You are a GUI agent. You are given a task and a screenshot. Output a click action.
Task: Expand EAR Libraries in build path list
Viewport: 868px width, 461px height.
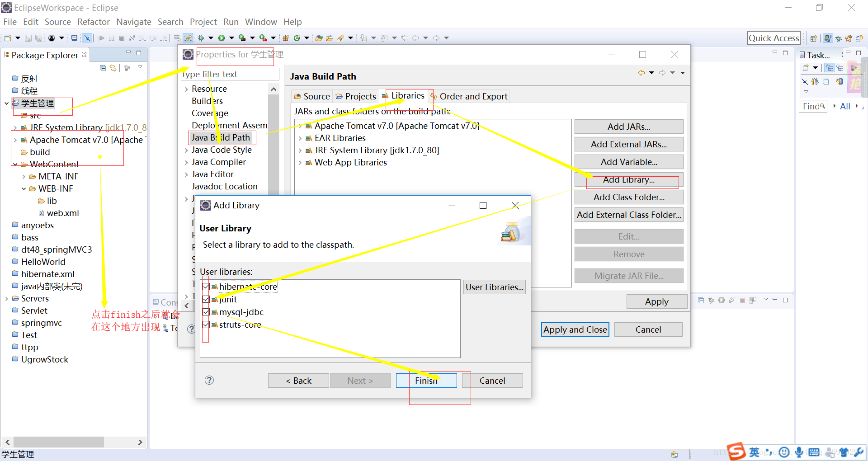pos(300,138)
